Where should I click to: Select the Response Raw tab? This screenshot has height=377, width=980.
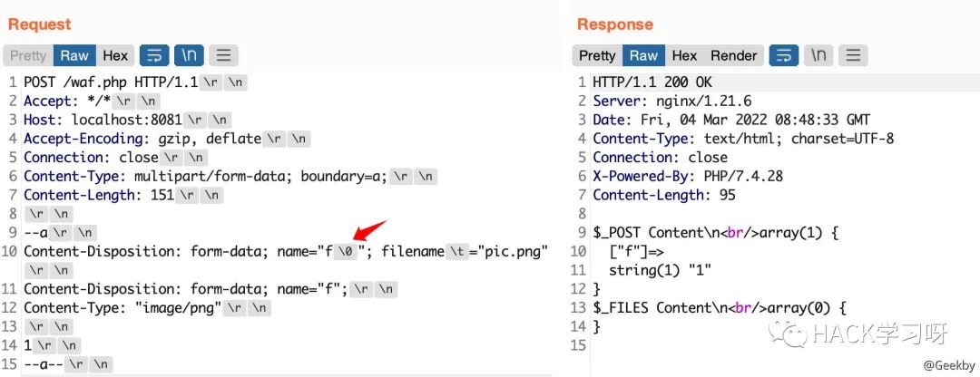[x=643, y=55]
